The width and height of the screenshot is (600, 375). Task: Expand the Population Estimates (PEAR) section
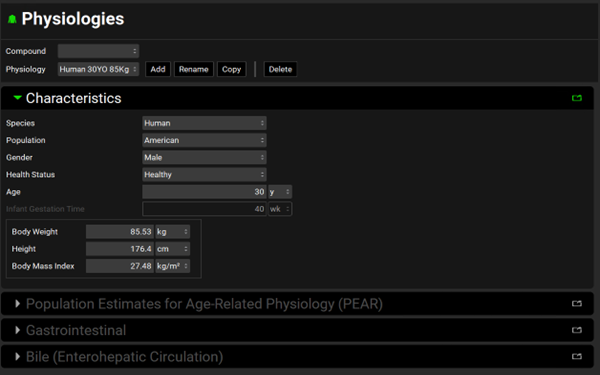coord(17,303)
